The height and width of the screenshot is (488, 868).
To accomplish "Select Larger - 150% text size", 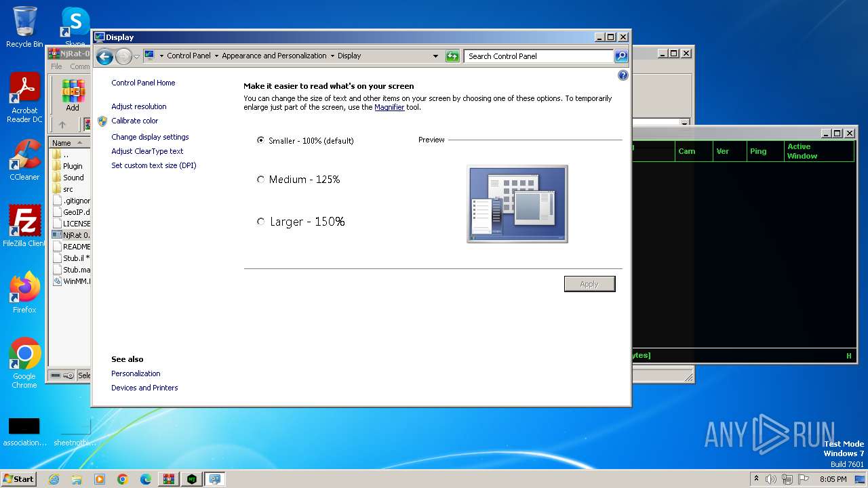I will click(x=260, y=222).
